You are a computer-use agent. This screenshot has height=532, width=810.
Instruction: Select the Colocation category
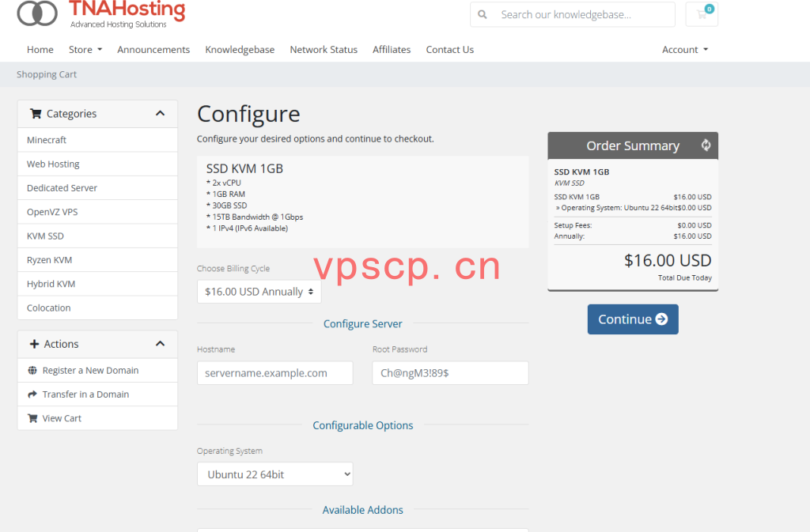coord(97,308)
